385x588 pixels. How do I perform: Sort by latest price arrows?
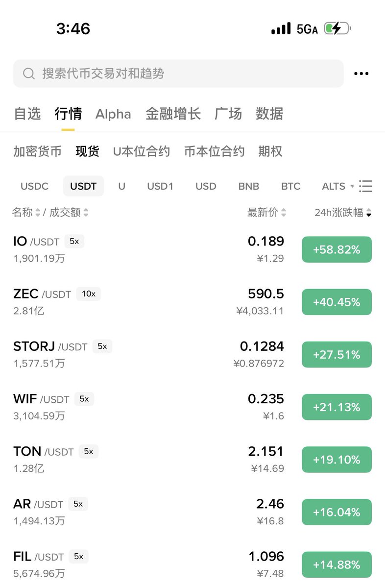pyautogui.click(x=284, y=213)
